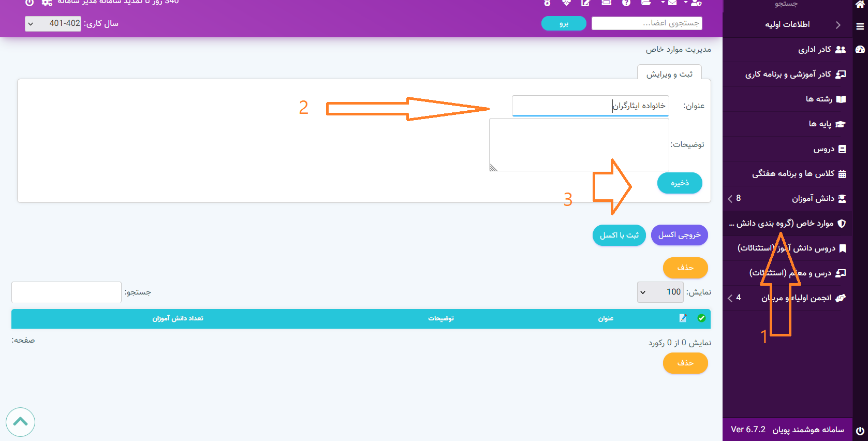Click the heartbeat icon in top bar
This screenshot has width=868, height=441.
coord(567,3)
